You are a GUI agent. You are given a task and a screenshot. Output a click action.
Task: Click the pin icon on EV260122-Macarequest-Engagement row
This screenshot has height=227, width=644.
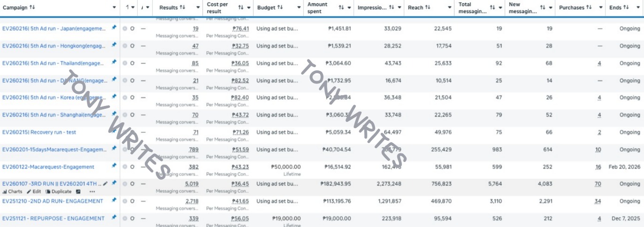[114, 166]
